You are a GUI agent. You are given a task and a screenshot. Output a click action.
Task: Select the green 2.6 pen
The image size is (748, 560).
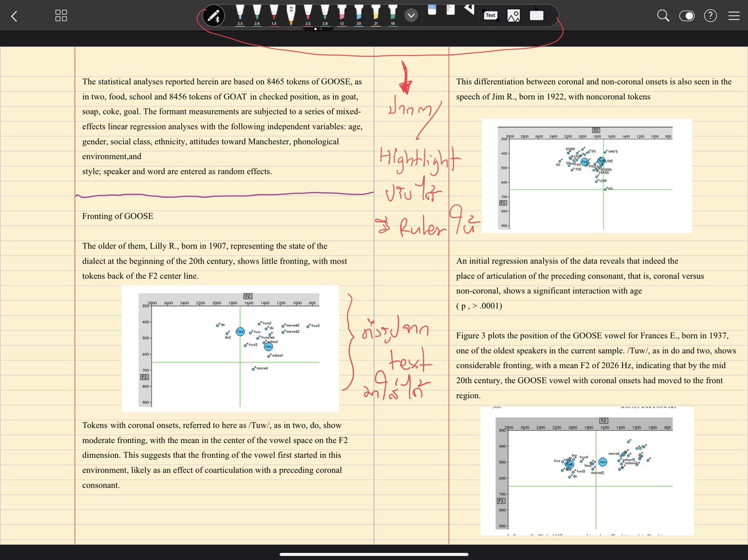point(257,16)
